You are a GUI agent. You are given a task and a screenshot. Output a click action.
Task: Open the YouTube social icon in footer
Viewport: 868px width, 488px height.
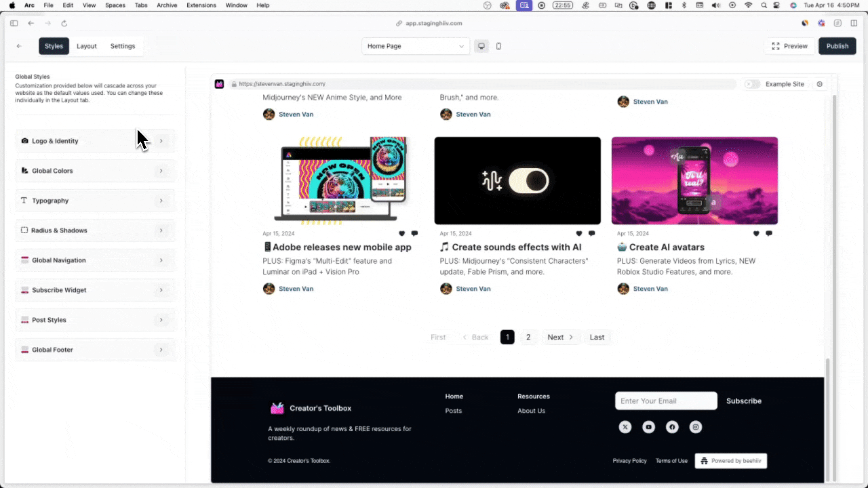[x=649, y=427]
